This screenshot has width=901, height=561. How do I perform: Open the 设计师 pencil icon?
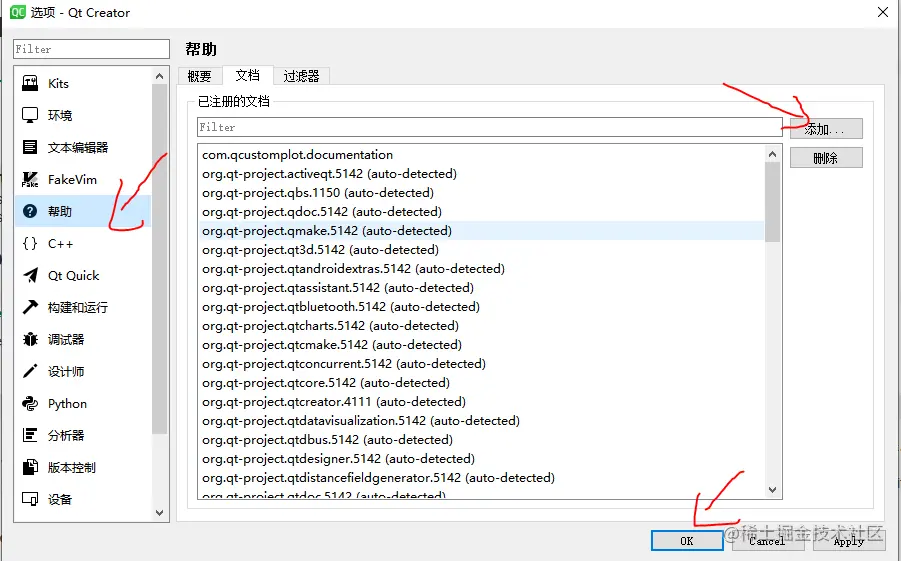click(x=30, y=371)
